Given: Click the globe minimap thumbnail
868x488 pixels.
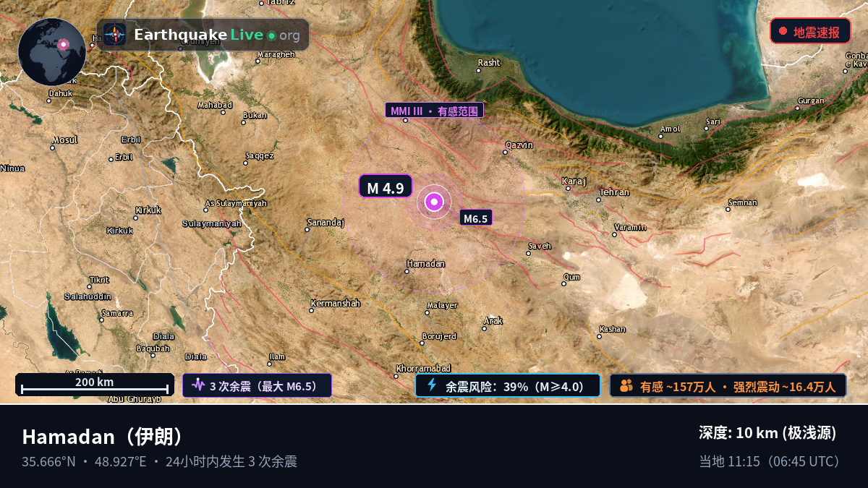Looking at the screenshot, I should [52, 52].
